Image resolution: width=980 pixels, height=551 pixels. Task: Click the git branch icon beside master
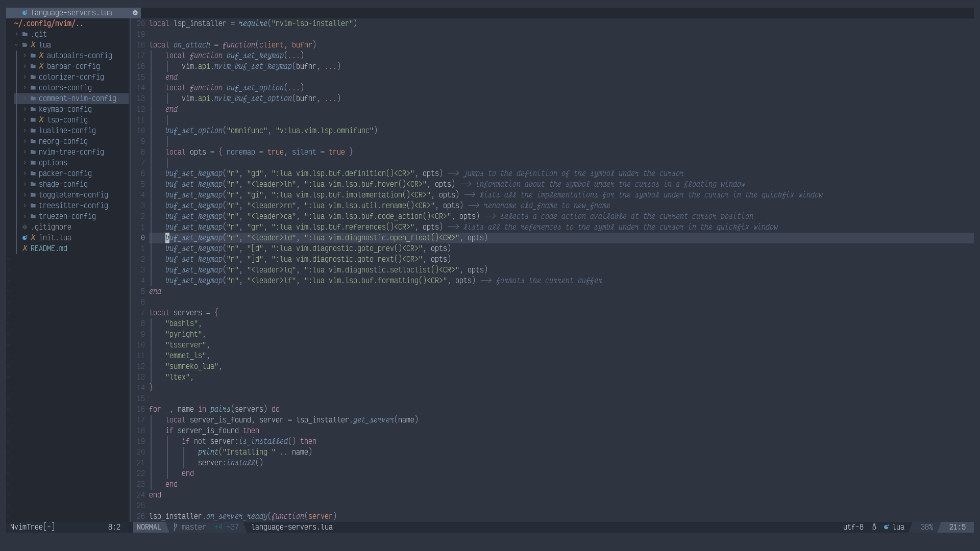[x=175, y=527]
